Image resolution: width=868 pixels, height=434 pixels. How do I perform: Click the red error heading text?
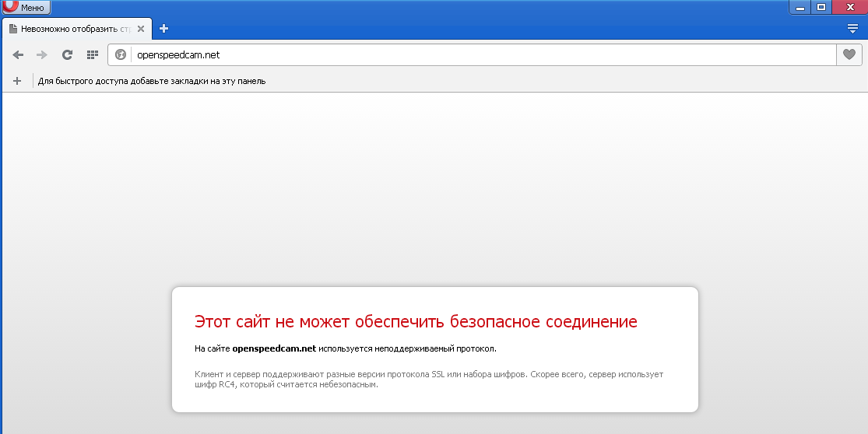click(416, 321)
